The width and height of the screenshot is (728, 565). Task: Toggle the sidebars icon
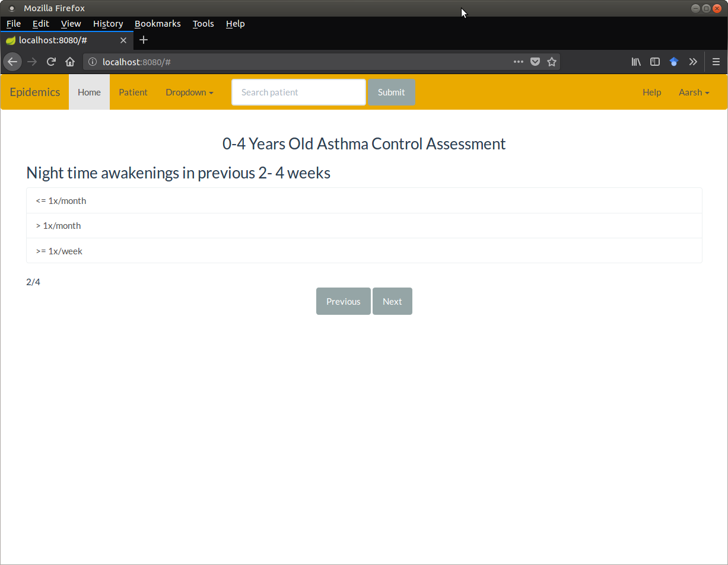coord(655,62)
